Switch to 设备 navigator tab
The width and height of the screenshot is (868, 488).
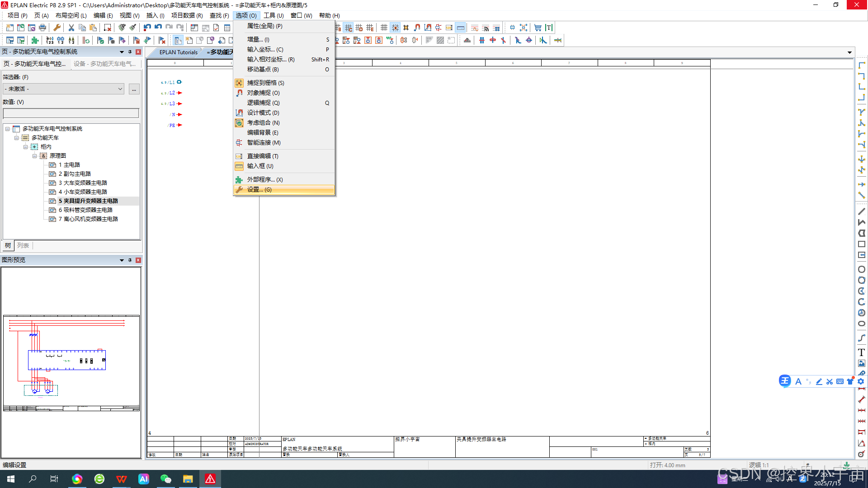click(105, 64)
